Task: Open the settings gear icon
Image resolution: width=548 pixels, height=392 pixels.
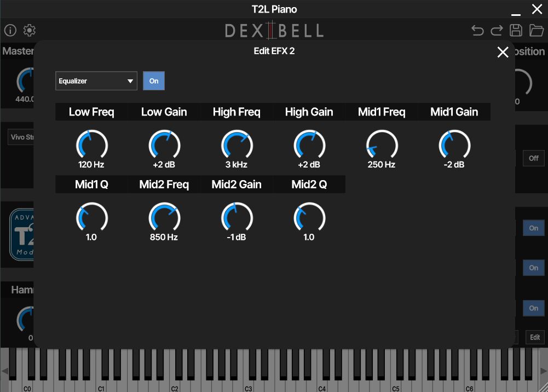Action: point(30,31)
